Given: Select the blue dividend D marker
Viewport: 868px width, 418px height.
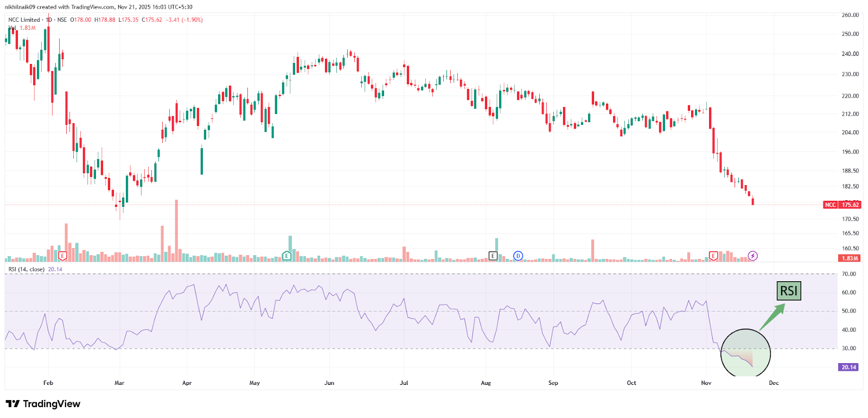Looking at the screenshot, I should (x=518, y=256).
